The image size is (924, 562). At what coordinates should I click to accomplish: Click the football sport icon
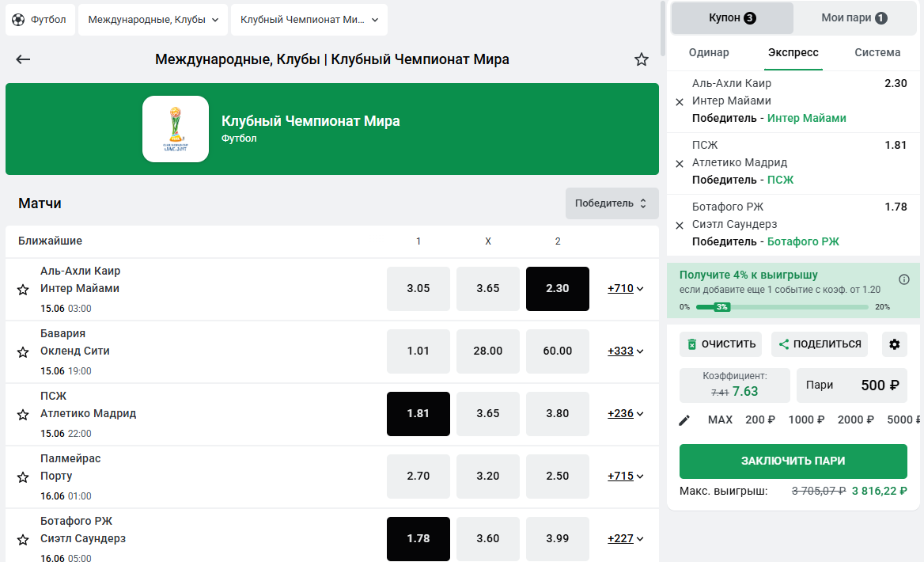click(18, 20)
